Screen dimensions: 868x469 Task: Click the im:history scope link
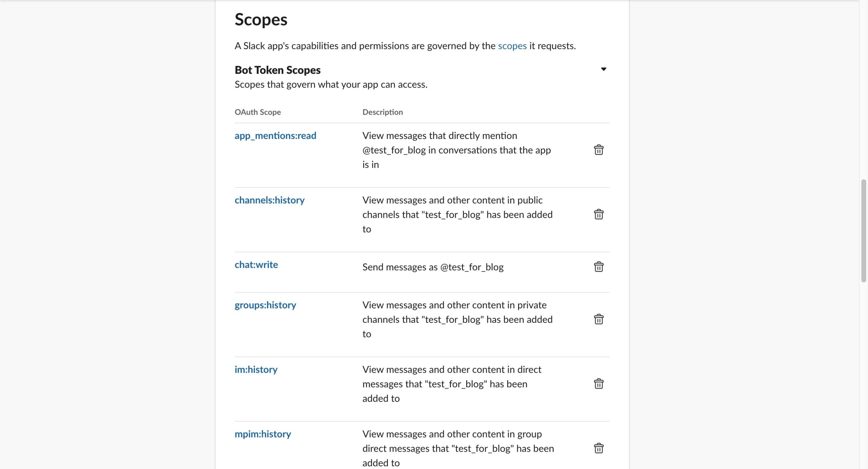(x=256, y=369)
